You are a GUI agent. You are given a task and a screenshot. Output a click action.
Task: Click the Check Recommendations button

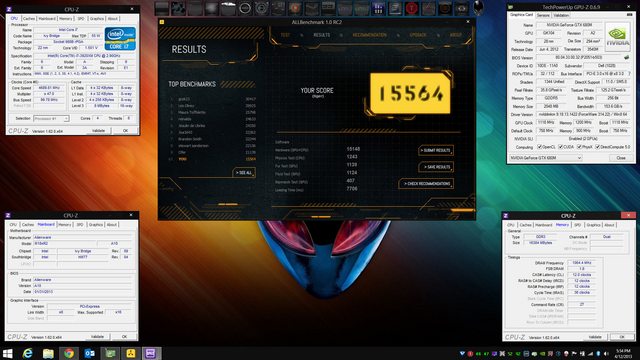(x=426, y=184)
